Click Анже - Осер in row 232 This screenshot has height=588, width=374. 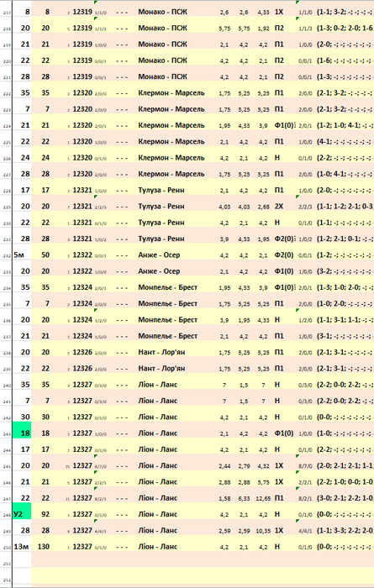point(159,255)
